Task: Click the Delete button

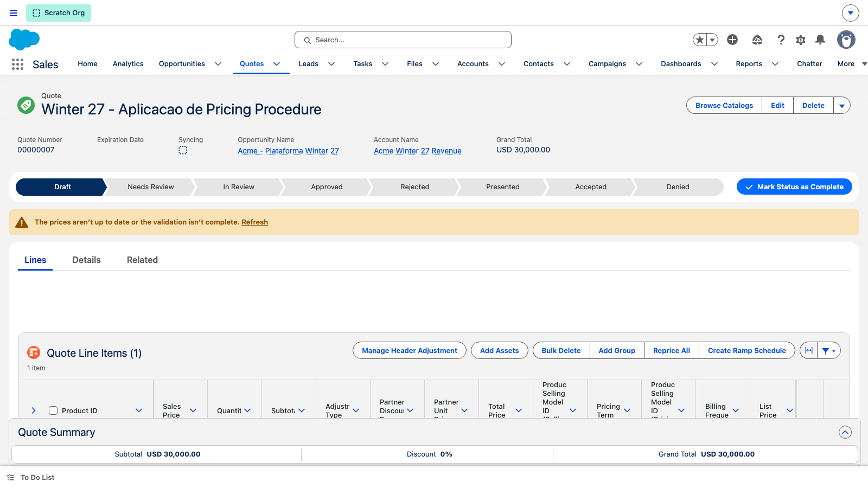Action: coord(813,106)
